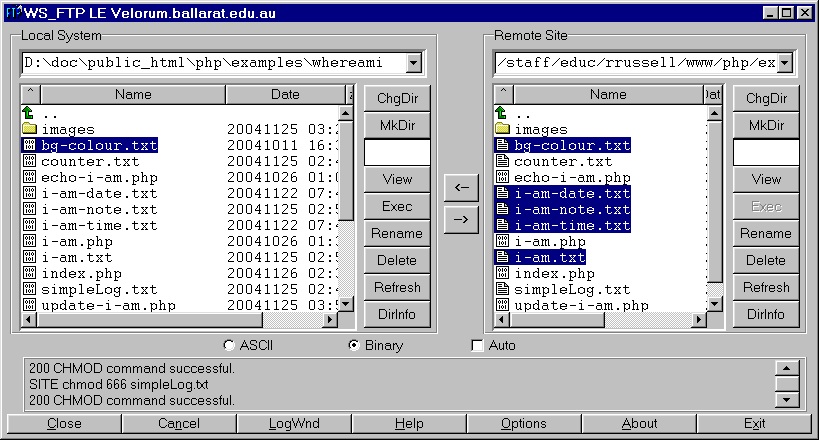
Task: Click the document icon beside remote simpleLog.txt
Action: [x=502, y=290]
